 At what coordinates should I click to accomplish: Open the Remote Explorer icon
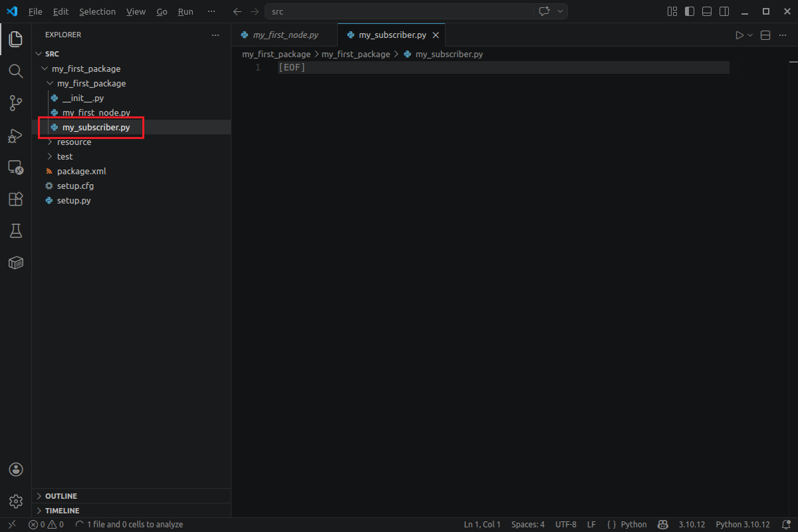point(16,167)
